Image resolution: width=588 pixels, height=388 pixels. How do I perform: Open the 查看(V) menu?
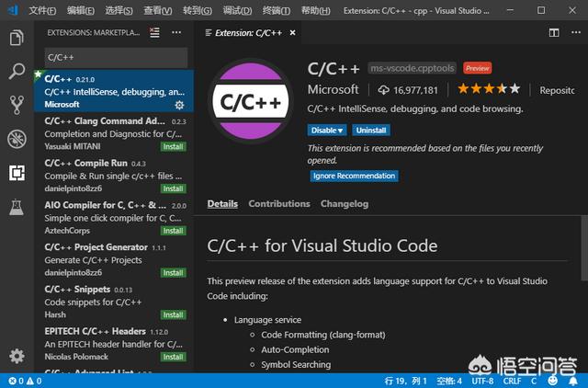click(x=158, y=10)
